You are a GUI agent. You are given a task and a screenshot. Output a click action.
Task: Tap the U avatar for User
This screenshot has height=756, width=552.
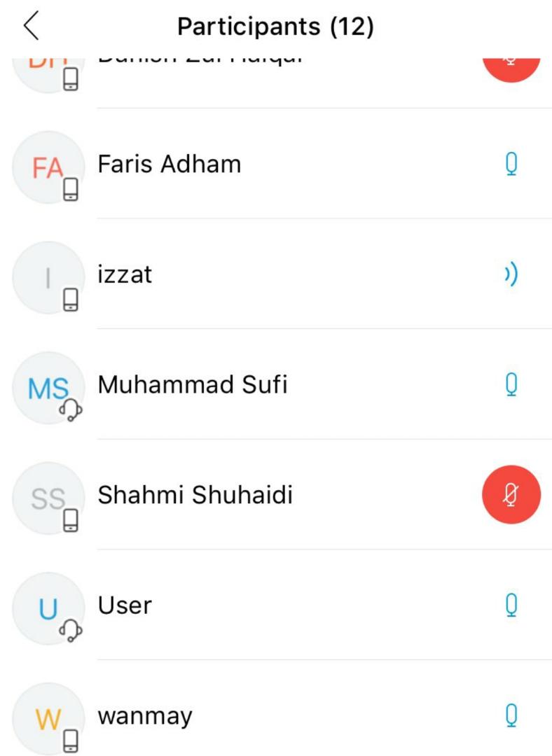(x=48, y=608)
